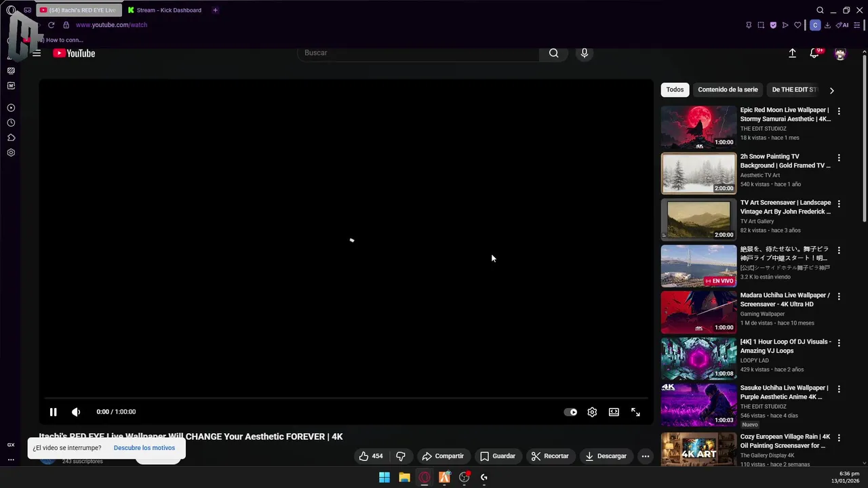Switch to the Itachi's RED EYE Live browser tab
Viewport: 868px width, 488px height.
click(x=79, y=10)
